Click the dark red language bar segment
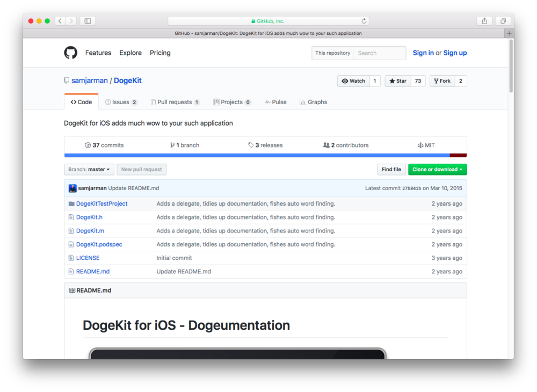The image size is (537, 392). point(458,155)
